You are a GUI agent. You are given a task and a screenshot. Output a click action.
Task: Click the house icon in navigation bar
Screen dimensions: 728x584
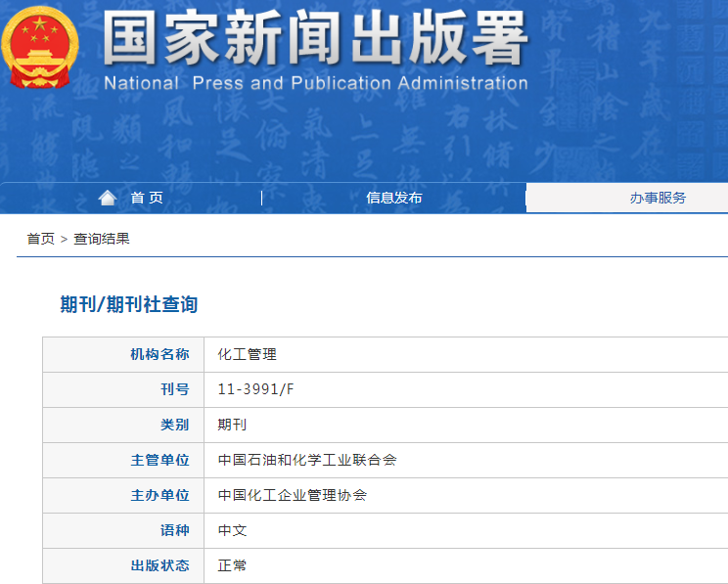tap(108, 198)
